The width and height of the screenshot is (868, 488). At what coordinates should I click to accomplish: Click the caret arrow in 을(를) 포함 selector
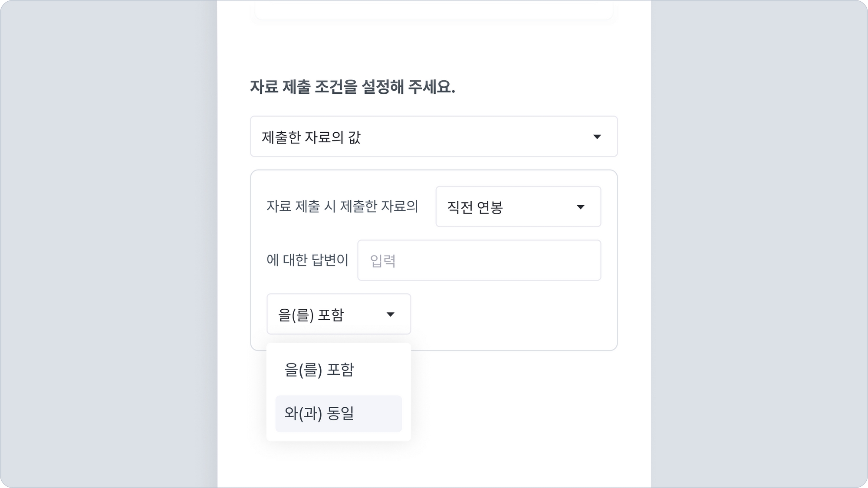click(390, 314)
